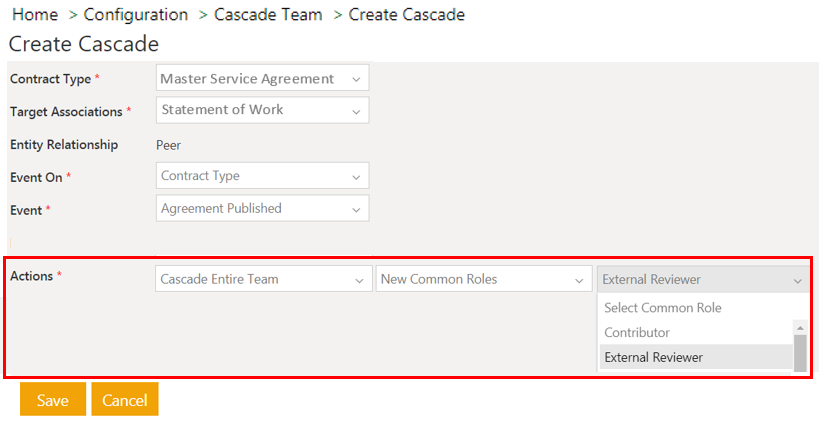Image resolution: width=819 pixels, height=427 pixels.
Task: Expand the New Common Roles dropdown
Action: [x=483, y=280]
